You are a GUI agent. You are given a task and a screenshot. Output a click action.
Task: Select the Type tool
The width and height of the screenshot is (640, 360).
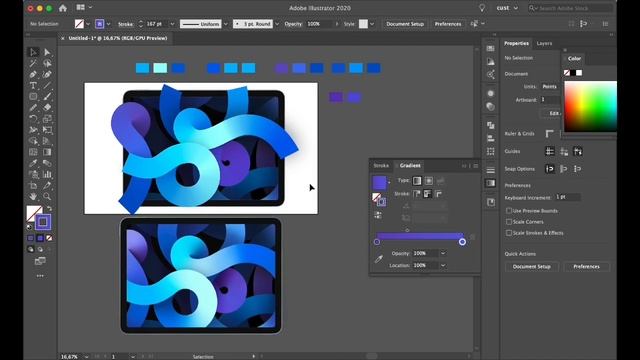click(x=33, y=85)
